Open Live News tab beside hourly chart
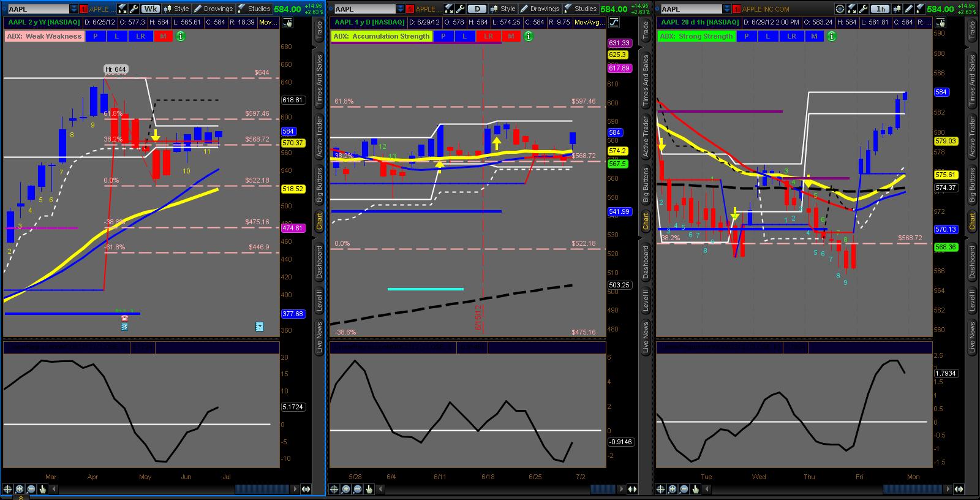This screenshot has width=980, height=500. [972, 338]
